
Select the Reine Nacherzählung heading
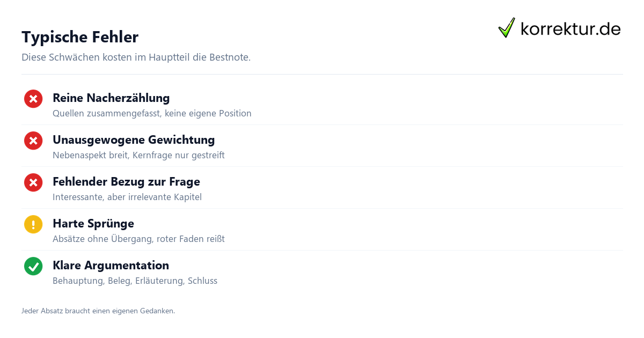point(111,98)
